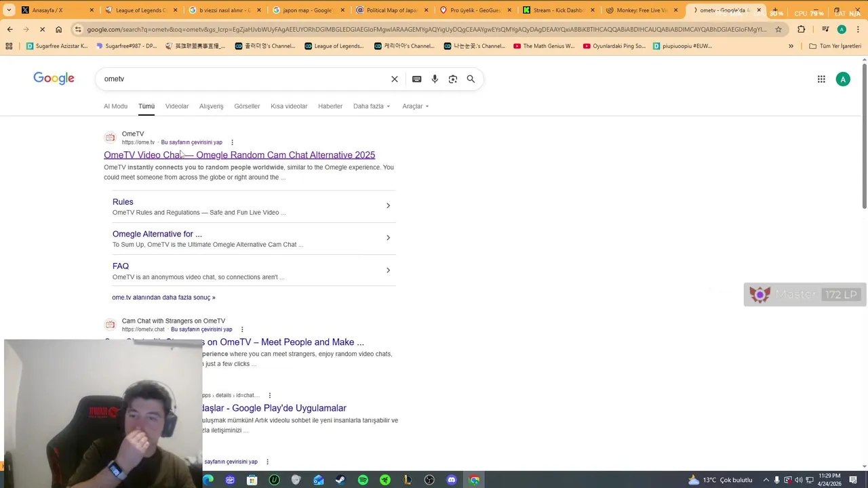The image size is (868, 488).
Task: Open the tab search dropdown arrow
Action: 9,10
